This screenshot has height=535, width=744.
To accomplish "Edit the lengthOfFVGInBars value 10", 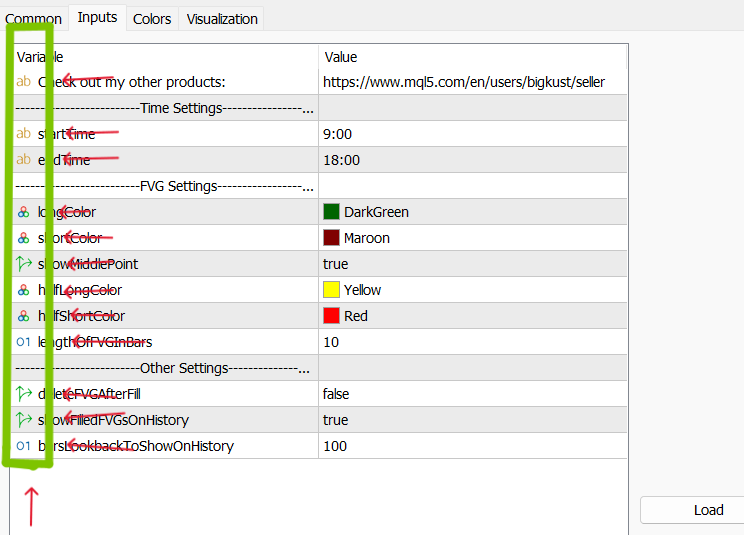I will tap(331, 342).
